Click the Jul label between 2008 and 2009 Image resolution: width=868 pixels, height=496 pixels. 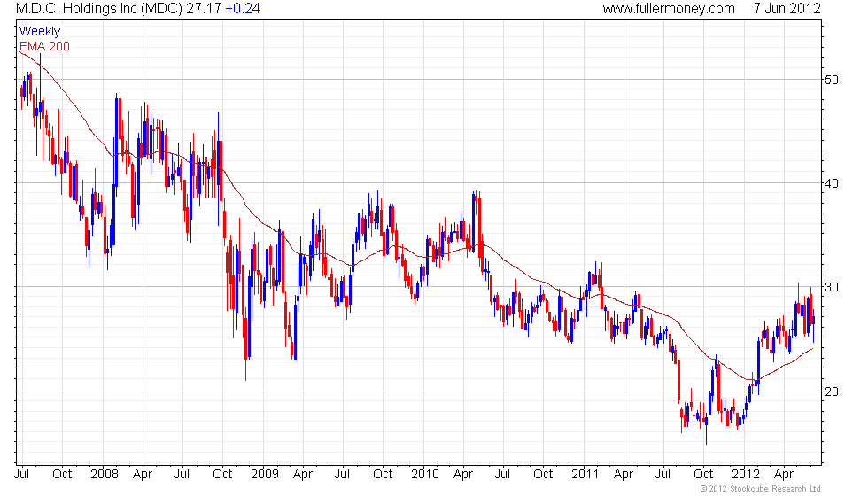point(182,475)
